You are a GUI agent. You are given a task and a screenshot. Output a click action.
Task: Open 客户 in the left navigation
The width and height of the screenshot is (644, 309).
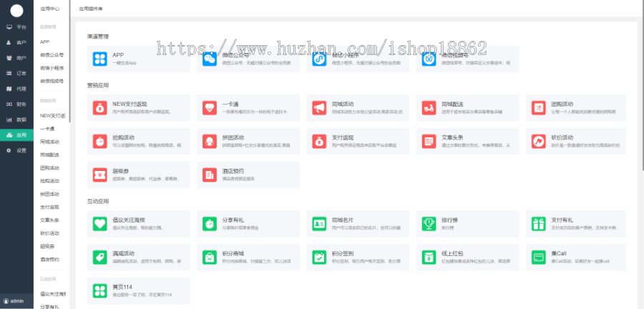pos(16,43)
